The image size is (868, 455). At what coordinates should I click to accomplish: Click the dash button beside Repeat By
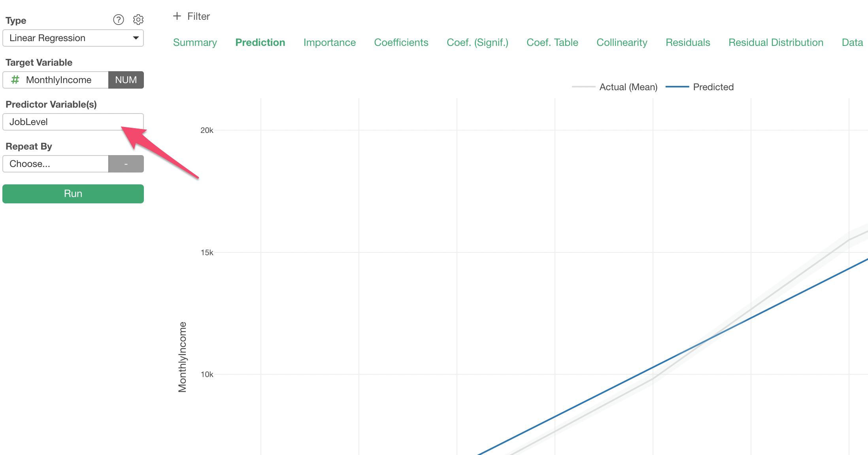[x=126, y=164]
